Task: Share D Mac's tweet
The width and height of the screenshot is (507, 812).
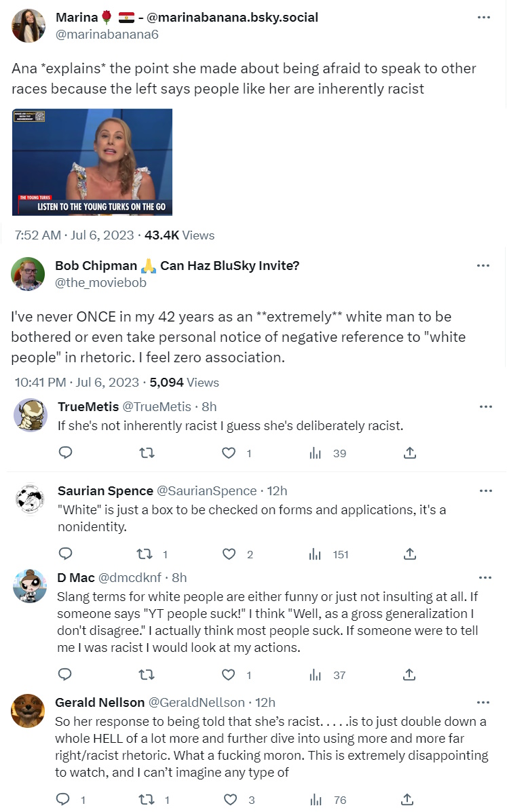Action: pos(410,674)
